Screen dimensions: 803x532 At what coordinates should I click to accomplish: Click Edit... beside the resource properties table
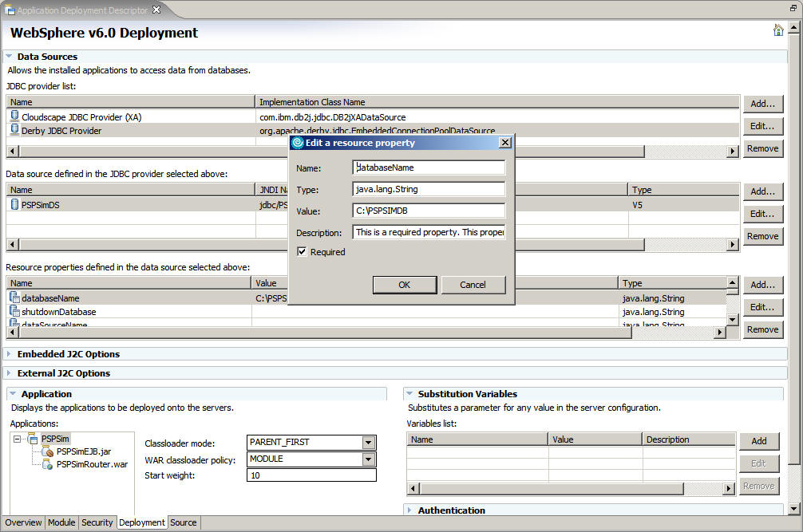(763, 307)
